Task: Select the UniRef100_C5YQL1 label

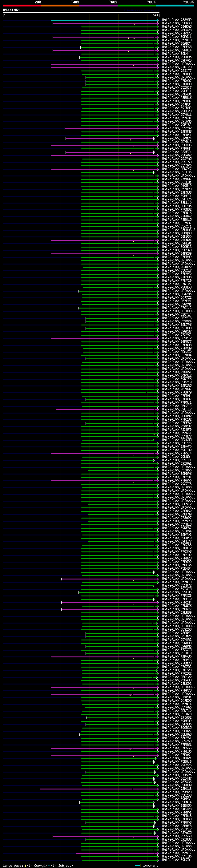Action: click(x=177, y=115)
